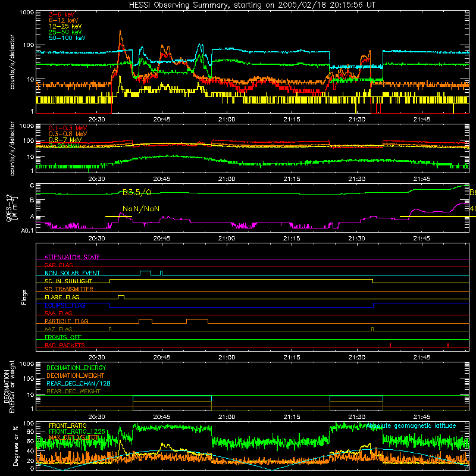Click the 'A0.1' tick label on the GOES axis
The width and height of the screenshot is (476, 476).
coord(27,231)
